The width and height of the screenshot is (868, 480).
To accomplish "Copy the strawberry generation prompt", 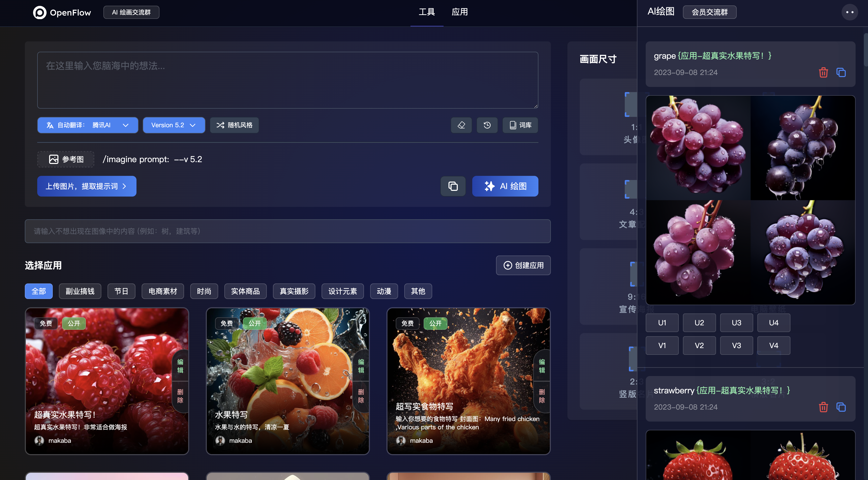I will coord(841,407).
